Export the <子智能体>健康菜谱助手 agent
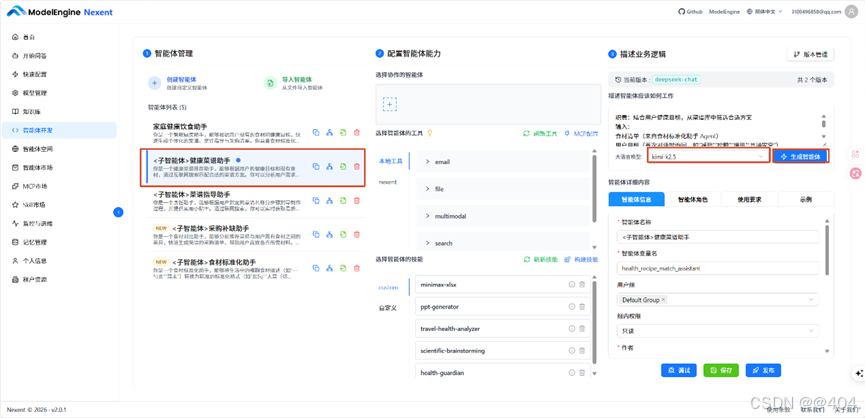Viewport: 865px width, 418px height. pos(343,167)
